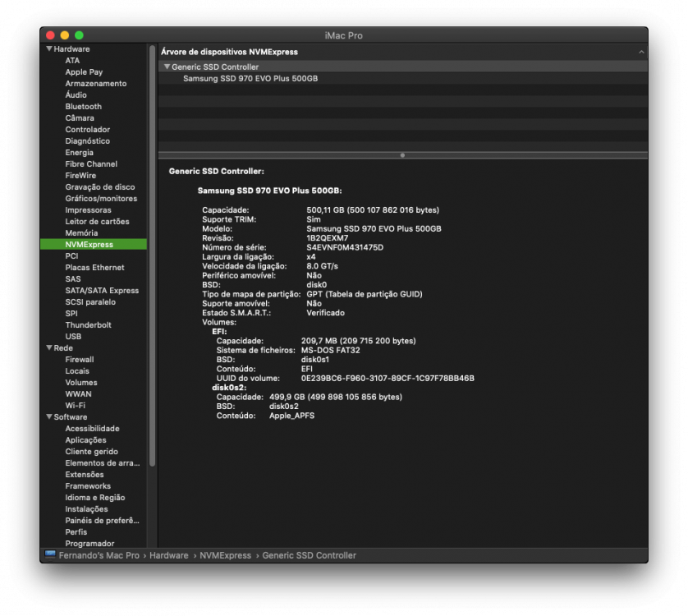The height and width of the screenshot is (616, 688).
Task: Open Diagnóstico in the sidebar
Action: [x=87, y=141]
